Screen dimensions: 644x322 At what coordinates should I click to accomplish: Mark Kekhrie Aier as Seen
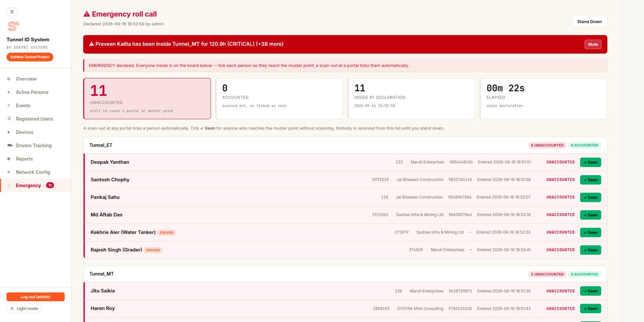click(x=590, y=232)
